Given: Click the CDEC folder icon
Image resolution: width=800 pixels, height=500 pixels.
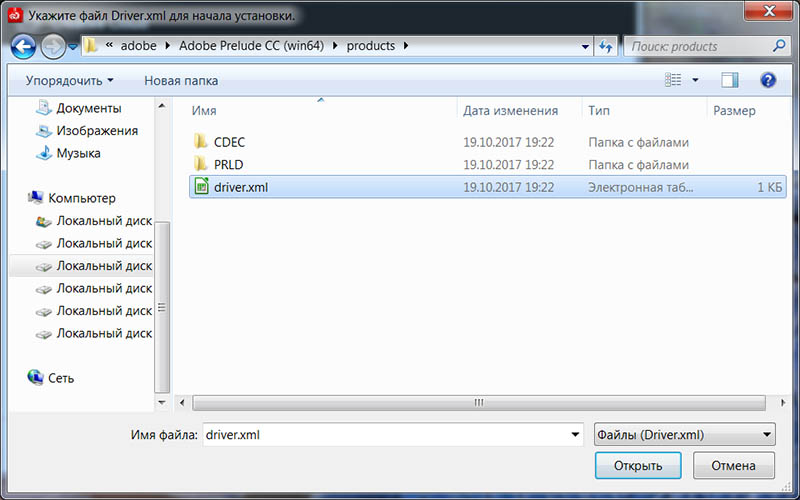Looking at the screenshot, I should click(x=201, y=141).
